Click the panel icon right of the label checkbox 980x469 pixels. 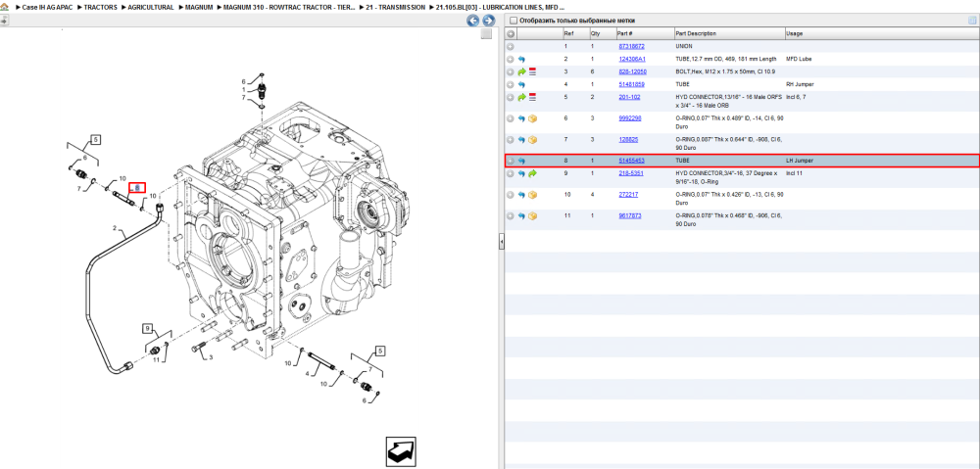coord(972,21)
